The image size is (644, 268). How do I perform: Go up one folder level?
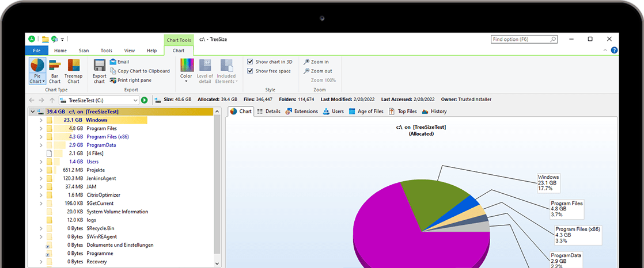coord(52,100)
